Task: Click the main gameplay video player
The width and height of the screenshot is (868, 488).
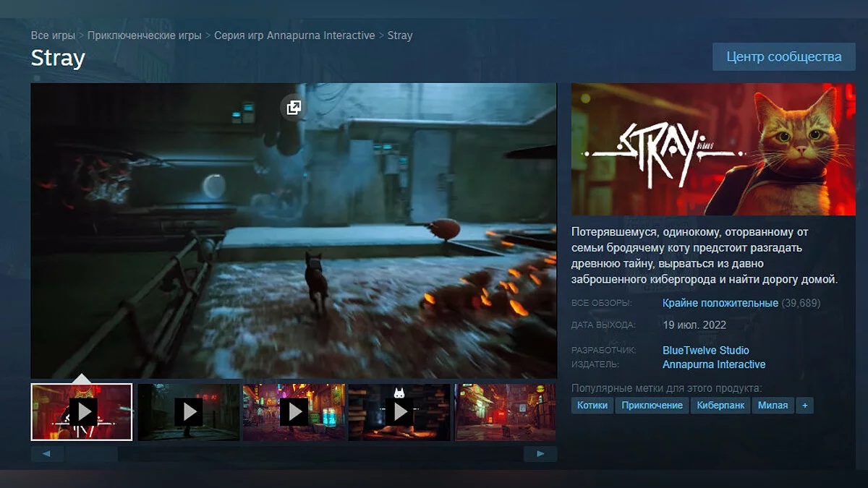Action: 294,231
